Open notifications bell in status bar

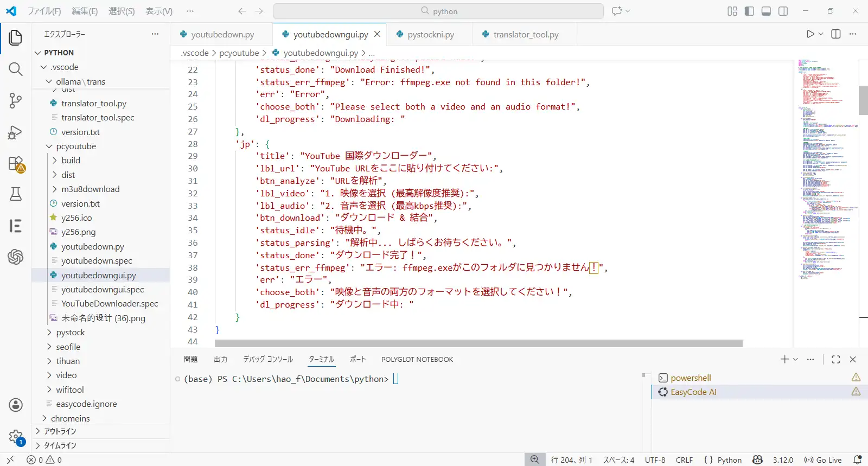857,459
